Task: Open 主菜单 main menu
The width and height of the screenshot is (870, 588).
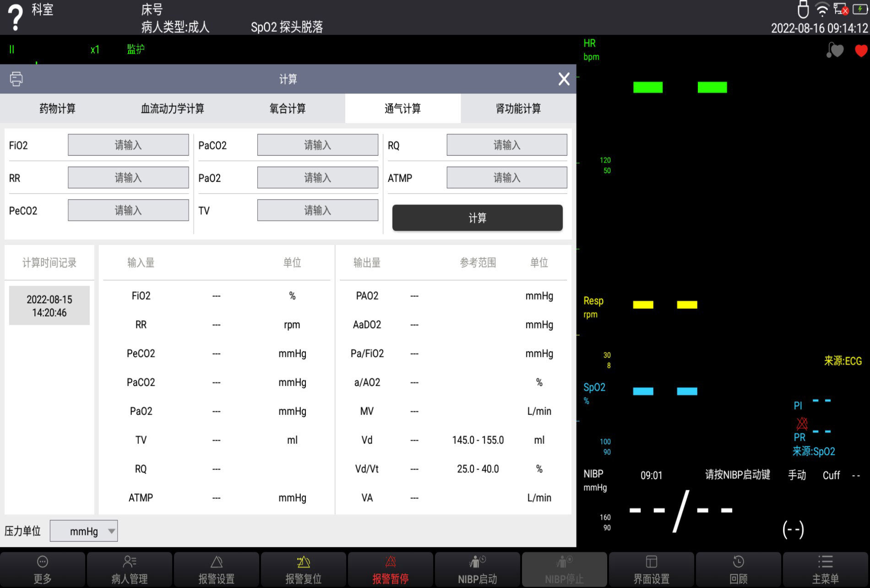Action: pyautogui.click(x=825, y=569)
